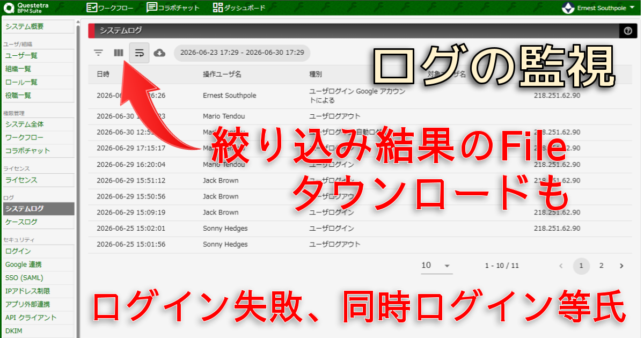Screen dimensions: 644x338
Task: Click Sonny Hedges ユーザログアウト entry
Action: (x=335, y=245)
